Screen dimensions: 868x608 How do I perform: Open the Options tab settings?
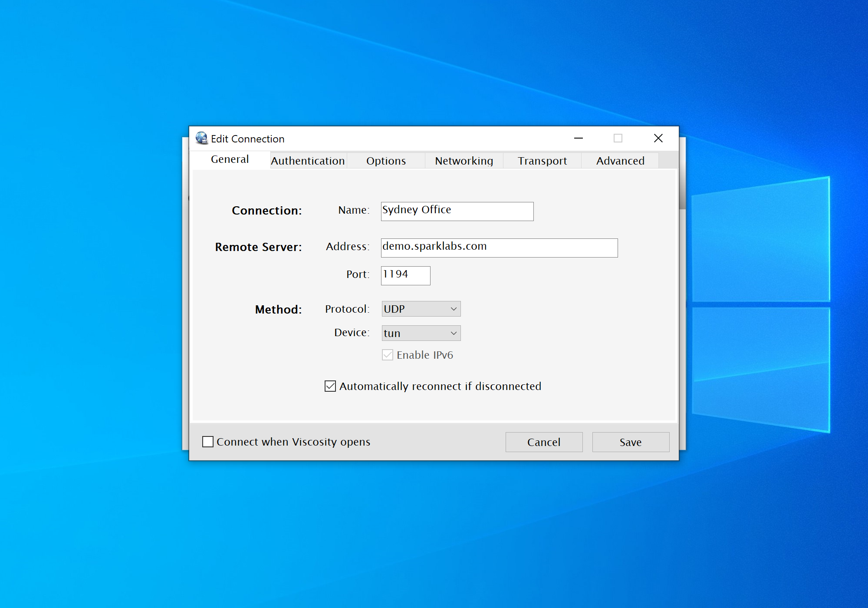[386, 160]
